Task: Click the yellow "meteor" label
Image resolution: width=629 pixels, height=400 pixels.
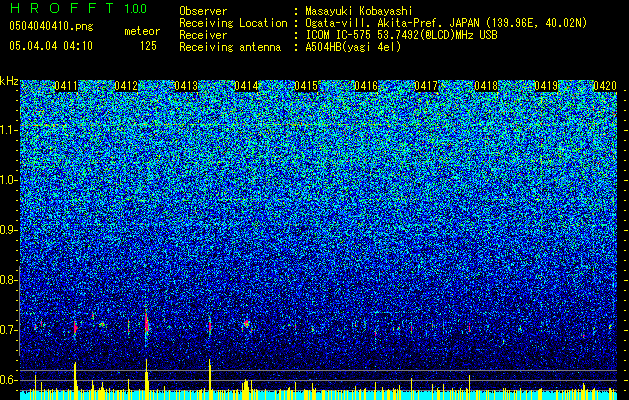Action: (x=142, y=31)
